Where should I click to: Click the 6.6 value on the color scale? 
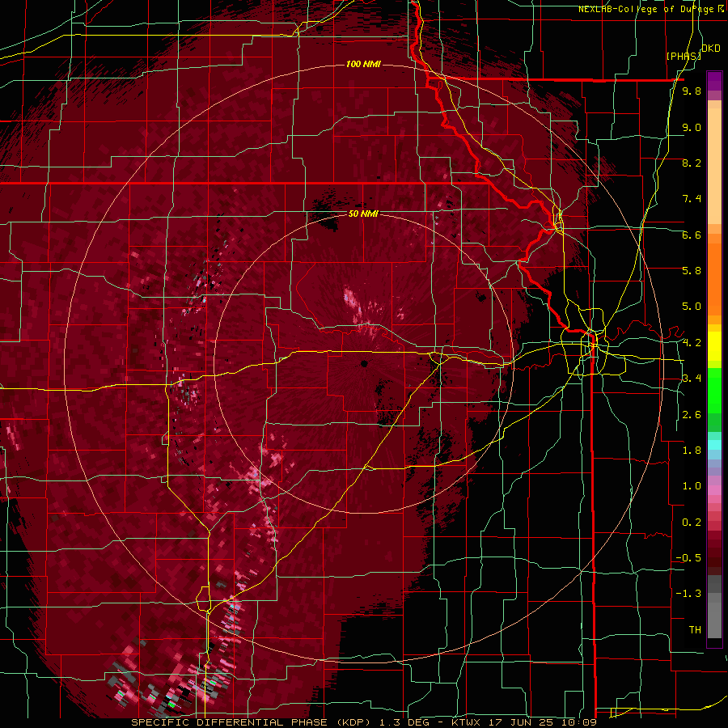click(x=692, y=235)
